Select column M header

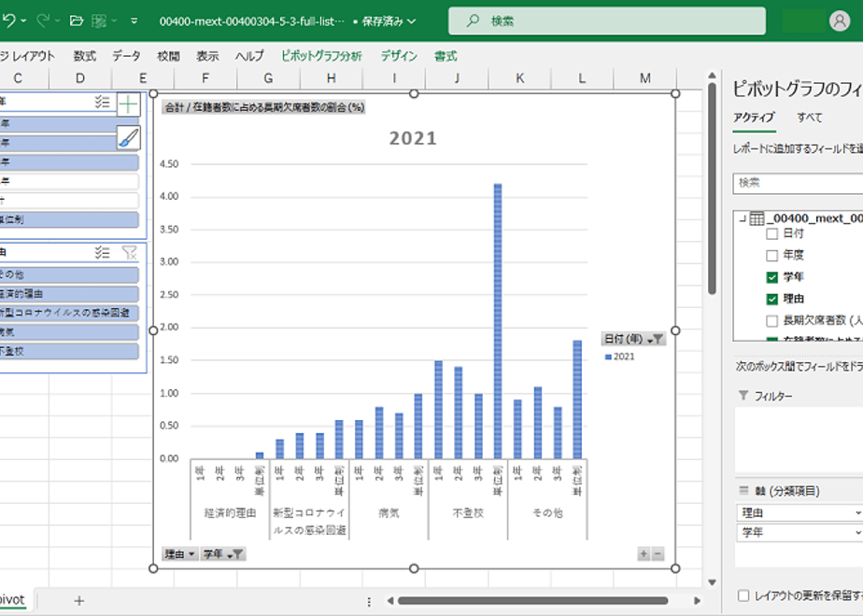[645, 78]
